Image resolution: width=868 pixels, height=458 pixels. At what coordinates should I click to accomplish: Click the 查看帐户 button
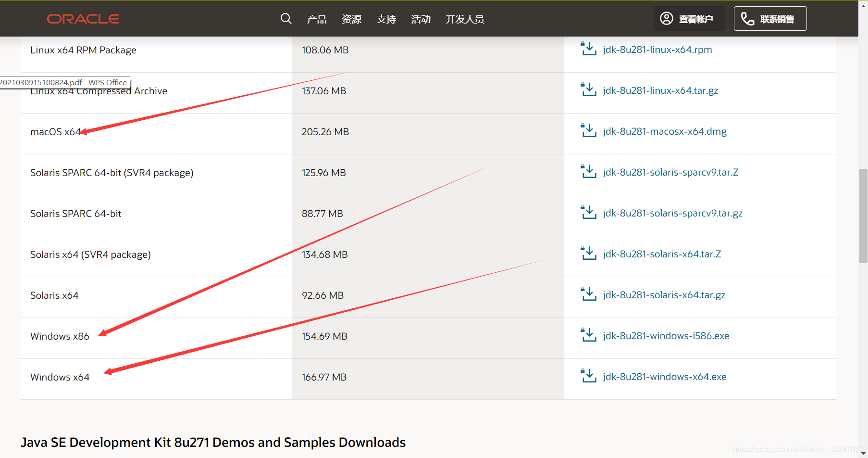(689, 19)
